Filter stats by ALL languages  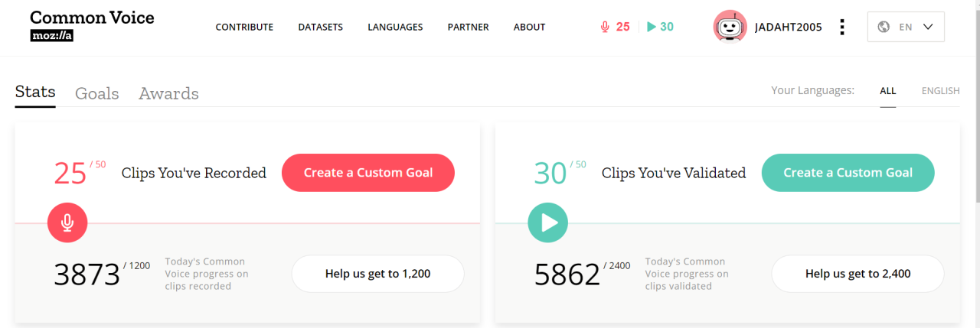(887, 91)
